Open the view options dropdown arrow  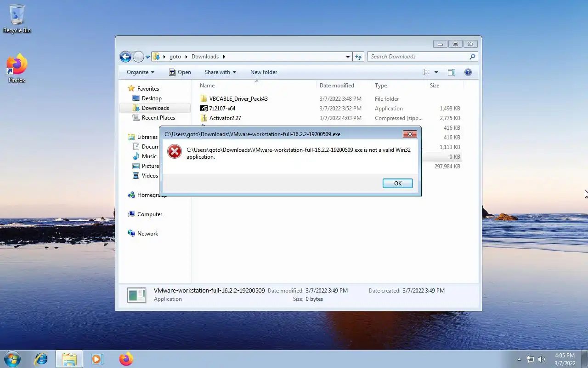coord(436,72)
